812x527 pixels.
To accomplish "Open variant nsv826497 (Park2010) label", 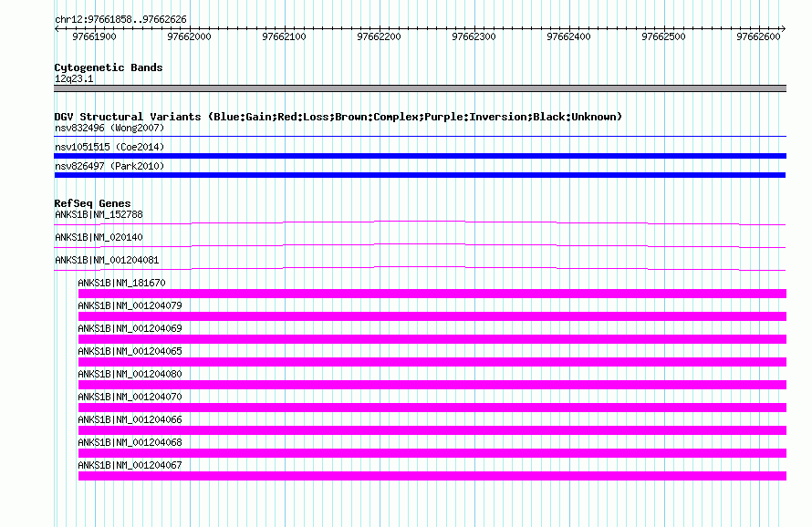I will 109,166.
